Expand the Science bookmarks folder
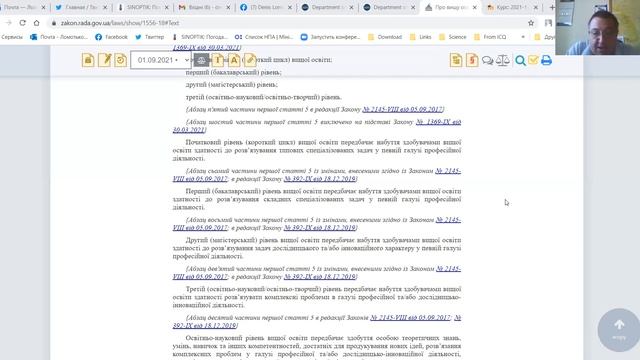The height and width of the screenshot is (360, 640). point(452,37)
